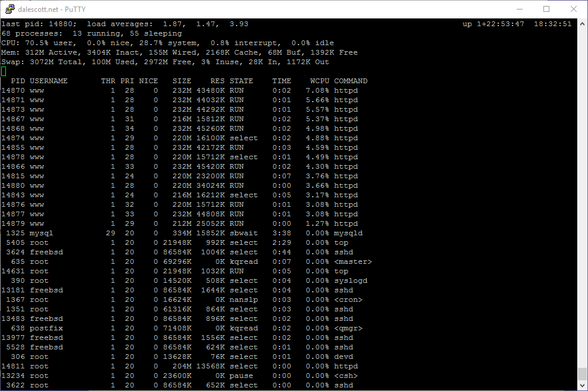This screenshot has height=391, width=588.
Task: Click the NICE column header
Action: coord(149,81)
